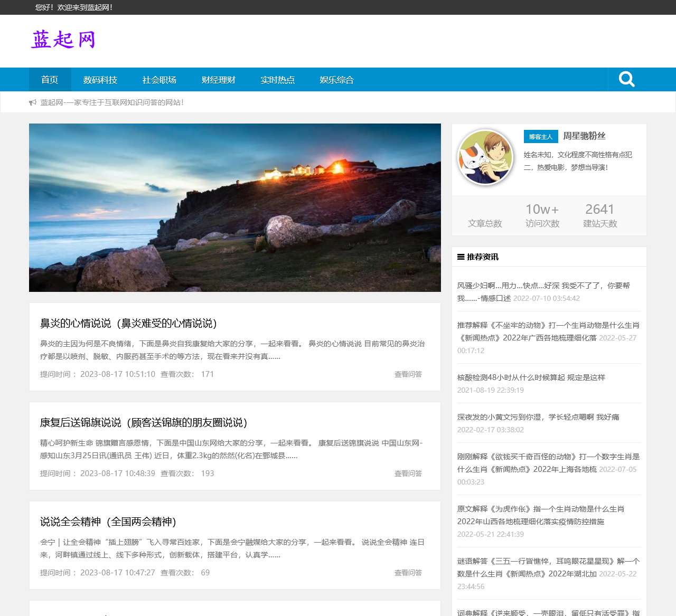Open the seaside banner image
This screenshot has width=676, height=616.
pos(235,207)
